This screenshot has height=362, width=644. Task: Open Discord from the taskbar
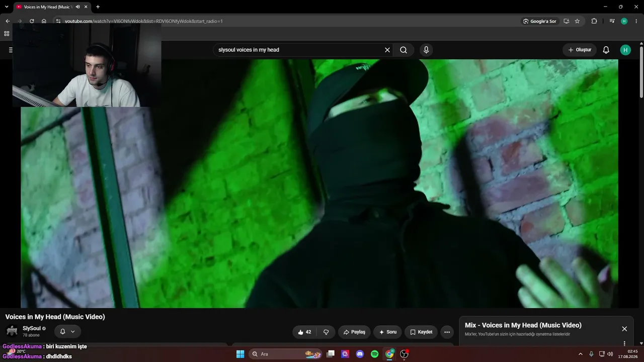[360, 354]
